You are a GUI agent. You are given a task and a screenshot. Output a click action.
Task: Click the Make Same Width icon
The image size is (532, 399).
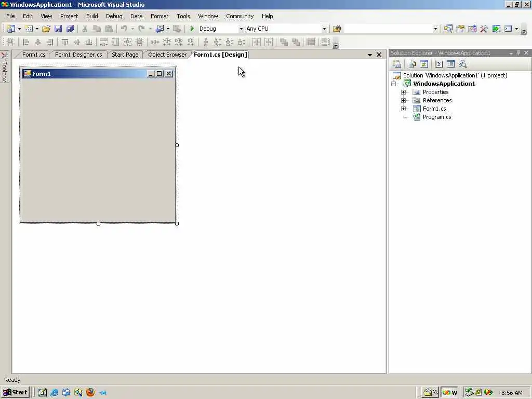(103, 42)
